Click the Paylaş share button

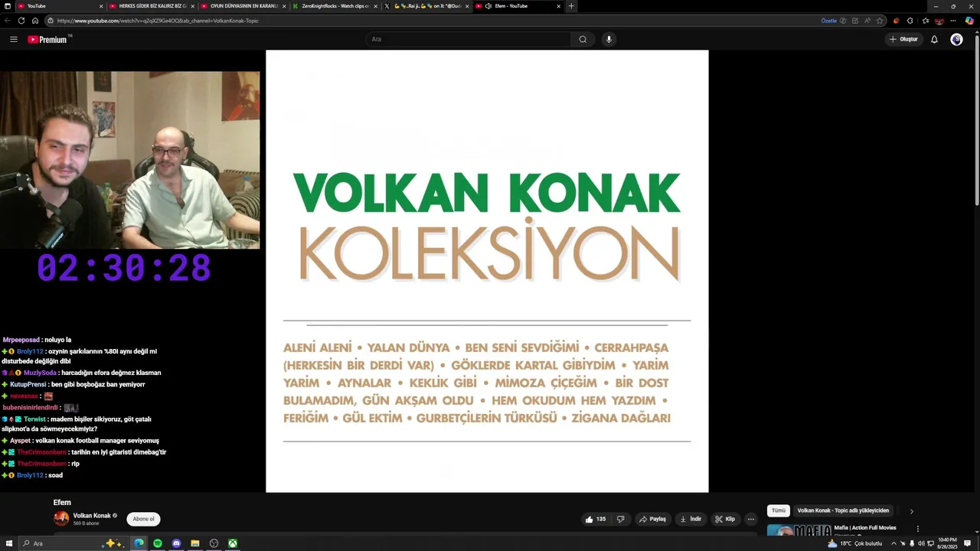pyautogui.click(x=652, y=519)
